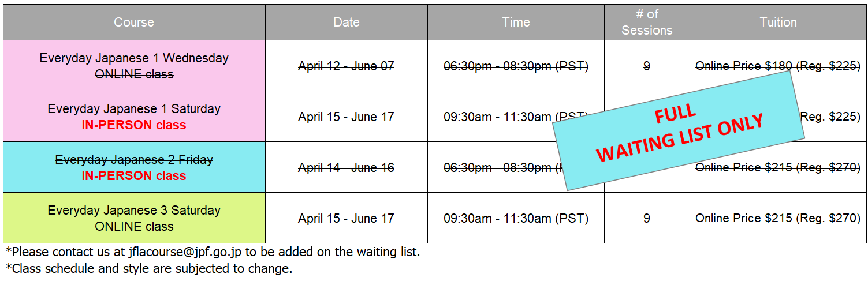This screenshot has height=281, width=868.
Task: Select Everyday Japanese 1 Saturday course cell
Action: click(x=134, y=117)
